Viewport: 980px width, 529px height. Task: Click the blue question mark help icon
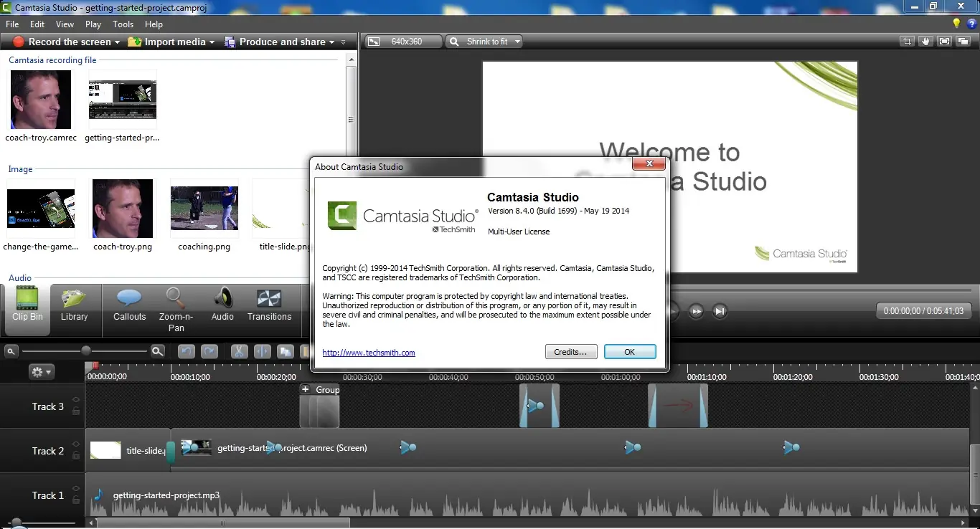[972, 24]
